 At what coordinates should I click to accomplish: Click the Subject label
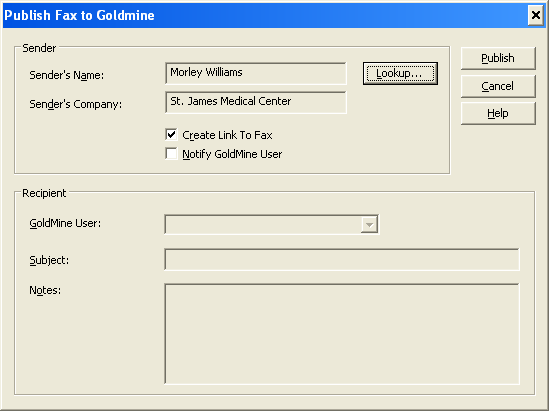pos(49,260)
